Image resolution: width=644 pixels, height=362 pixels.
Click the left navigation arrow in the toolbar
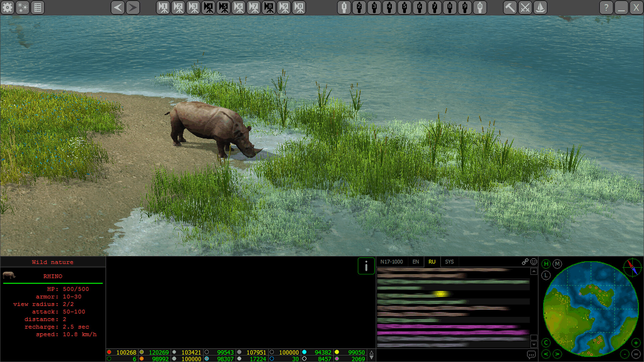pyautogui.click(x=117, y=7)
